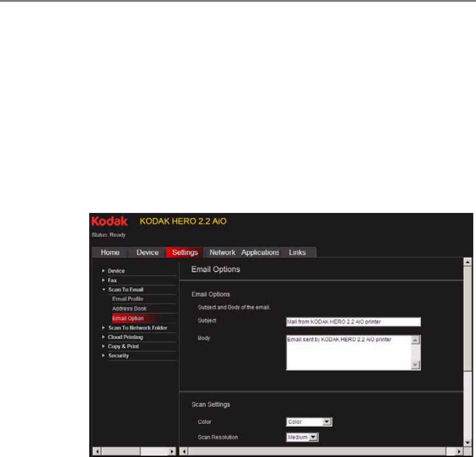Click the sidebar scroll-left arrow
The height and width of the screenshot is (457, 476).
point(97,451)
